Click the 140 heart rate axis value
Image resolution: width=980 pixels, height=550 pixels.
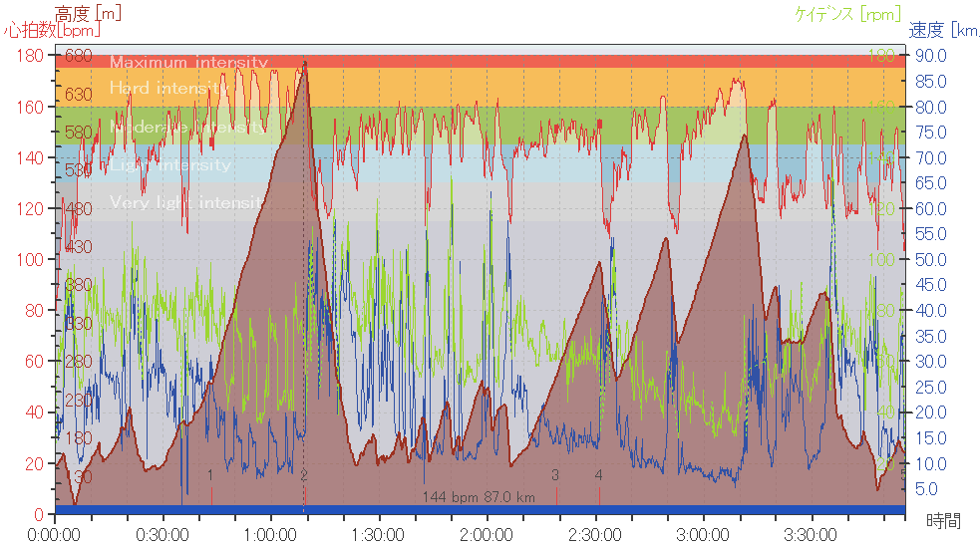click(x=30, y=158)
